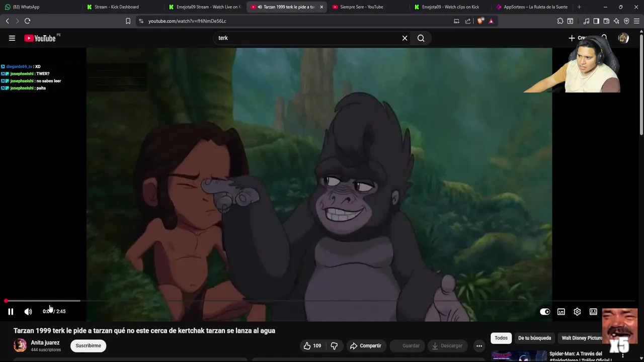Viewport: 644px width, 362px height.
Task: Open Brave Rewards triangle icon
Action: [x=491, y=21]
